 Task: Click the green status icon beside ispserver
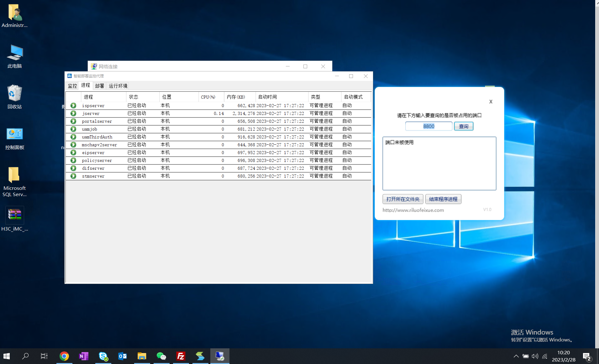pyautogui.click(x=73, y=106)
